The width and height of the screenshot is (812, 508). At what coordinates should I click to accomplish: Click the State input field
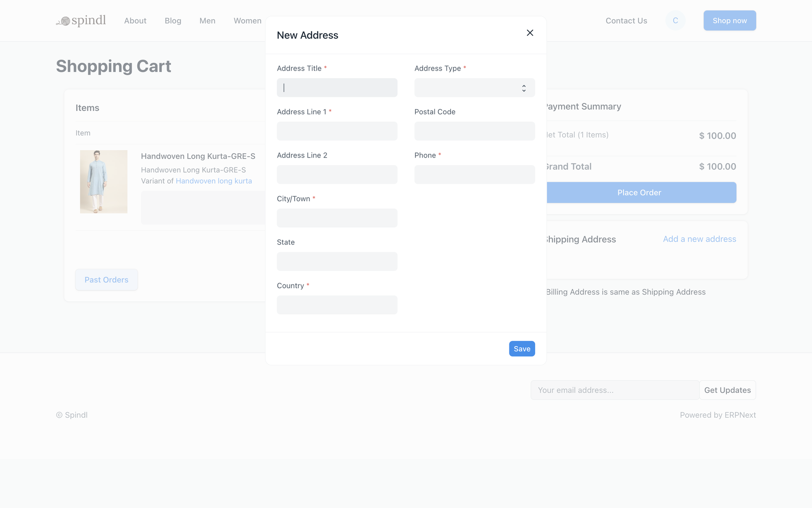pos(337,262)
